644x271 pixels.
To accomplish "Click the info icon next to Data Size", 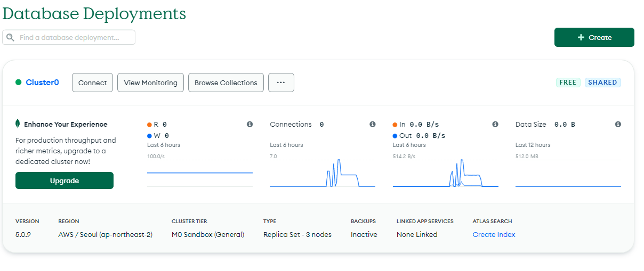I will point(618,124).
